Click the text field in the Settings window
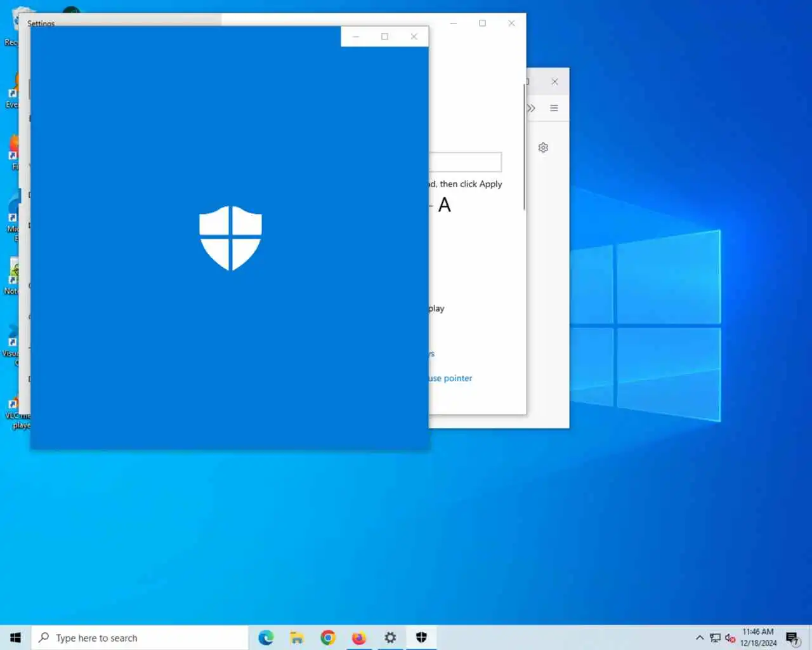The image size is (812, 650). [x=465, y=162]
